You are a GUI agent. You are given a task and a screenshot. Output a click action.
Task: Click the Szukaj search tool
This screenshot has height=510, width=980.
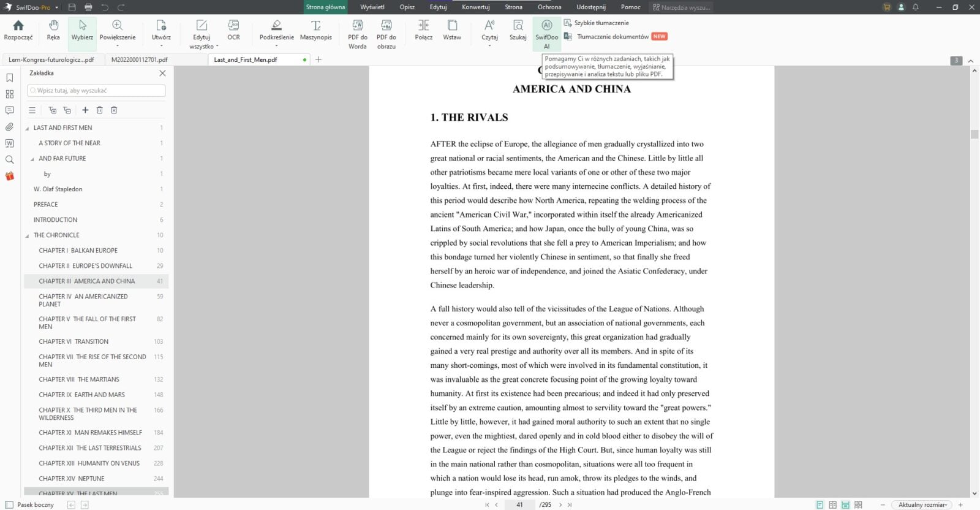(518, 31)
